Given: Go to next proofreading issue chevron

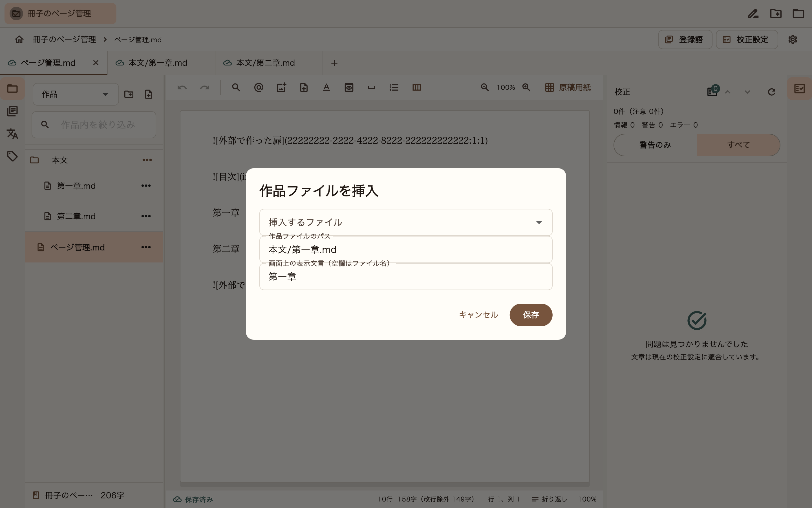Looking at the screenshot, I should point(747,92).
